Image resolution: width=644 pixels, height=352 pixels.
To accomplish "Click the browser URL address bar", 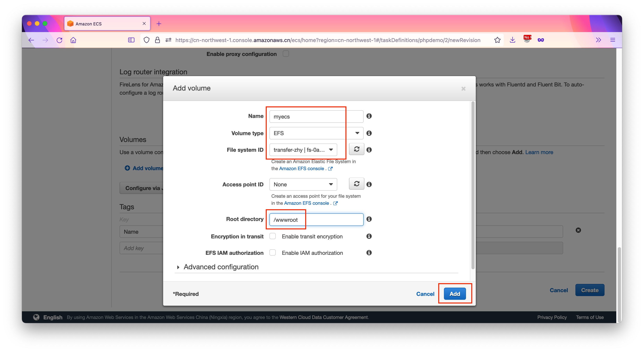I will 328,40.
